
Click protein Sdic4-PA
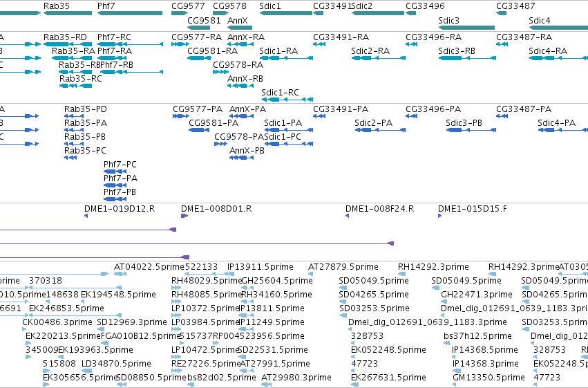556,123
